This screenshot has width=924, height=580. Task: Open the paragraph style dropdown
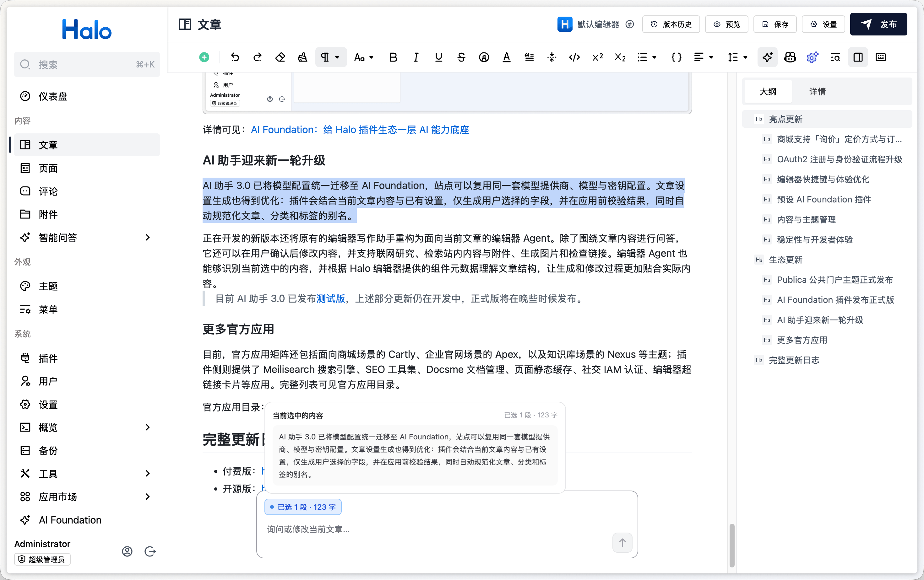pyautogui.click(x=331, y=57)
